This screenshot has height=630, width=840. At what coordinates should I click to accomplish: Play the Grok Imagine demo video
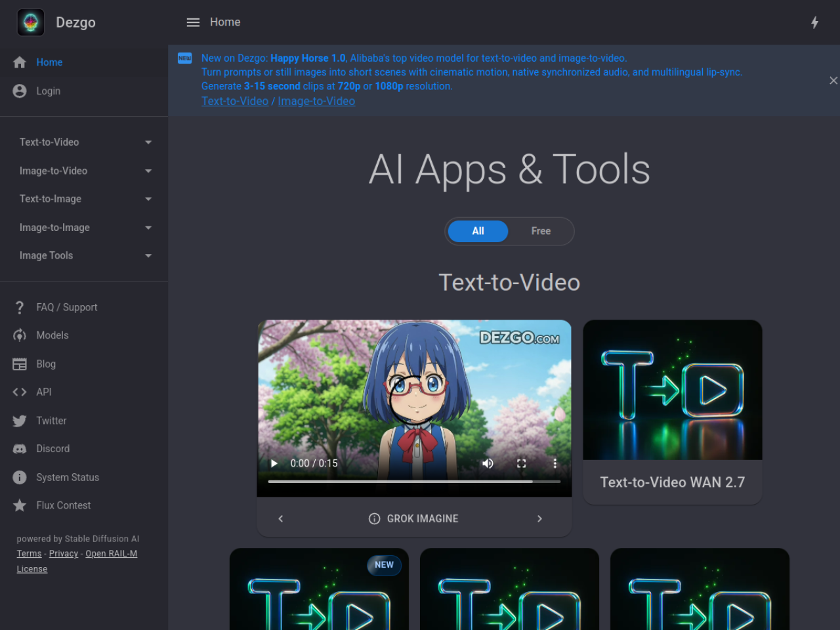pos(274,463)
